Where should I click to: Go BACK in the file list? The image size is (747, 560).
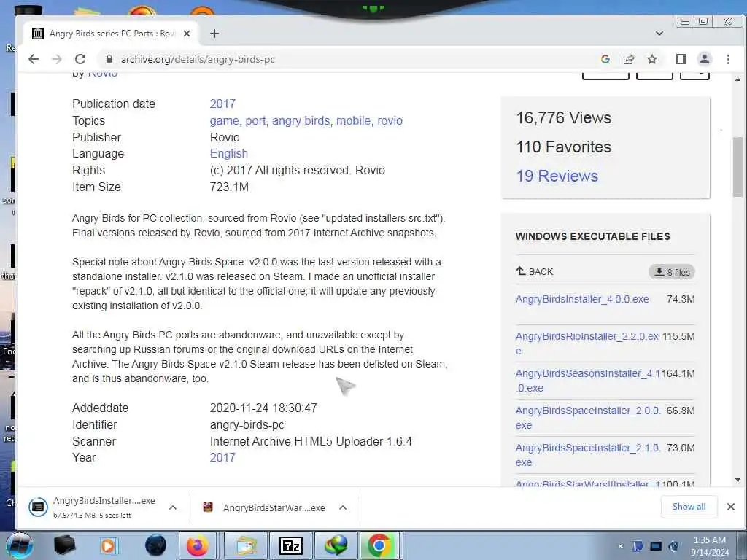[x=535, y=271]
